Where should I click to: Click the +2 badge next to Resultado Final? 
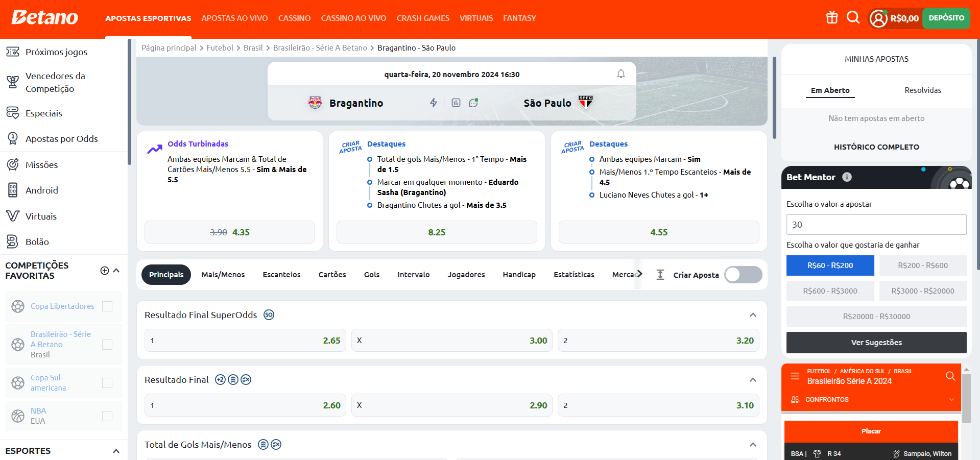[220, 380]
